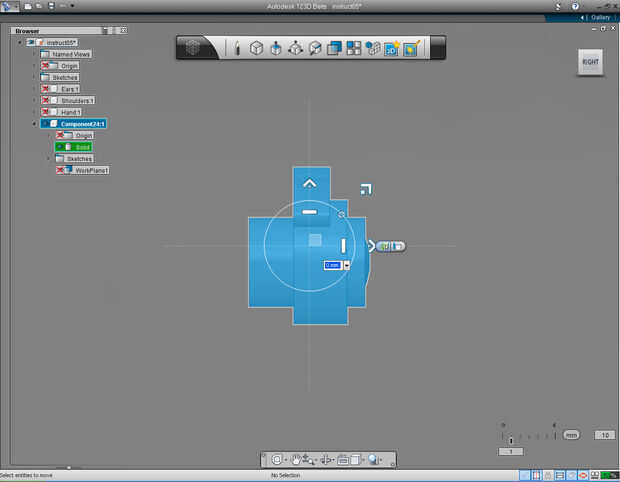The image size is (620, 482).
Task: Click the mm units button
Action: (571, 435)
